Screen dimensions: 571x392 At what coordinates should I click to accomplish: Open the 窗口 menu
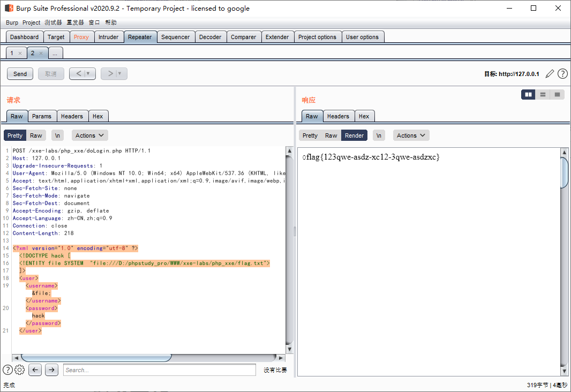pyautogui.click(x=94, y=22)
